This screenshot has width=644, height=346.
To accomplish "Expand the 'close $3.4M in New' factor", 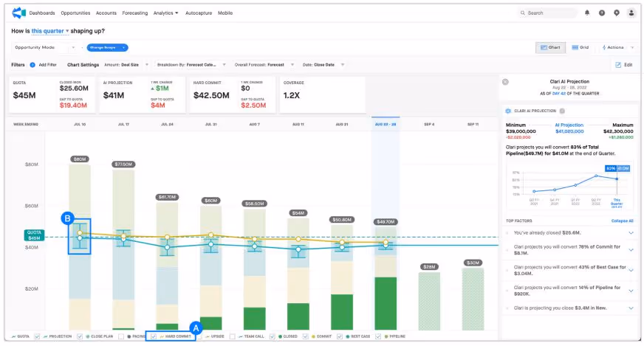I will coord(631,308).
